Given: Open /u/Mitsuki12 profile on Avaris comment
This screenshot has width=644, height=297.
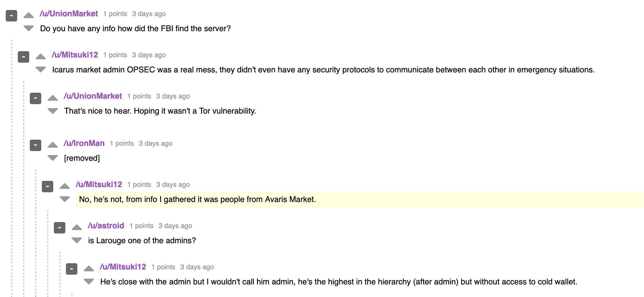Looking at the screenshot, I should point(99,184).
